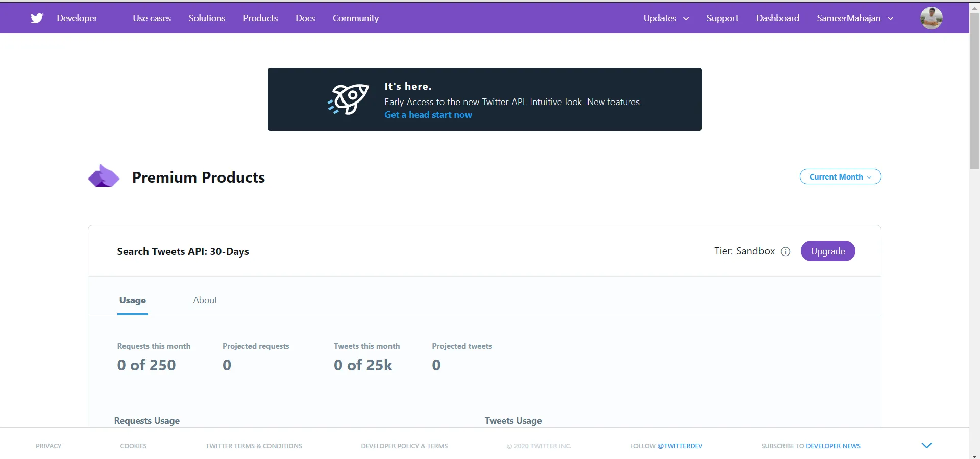
Task: Click the Upgrade button
Action: pyautogui.click(x=827, y=251)
